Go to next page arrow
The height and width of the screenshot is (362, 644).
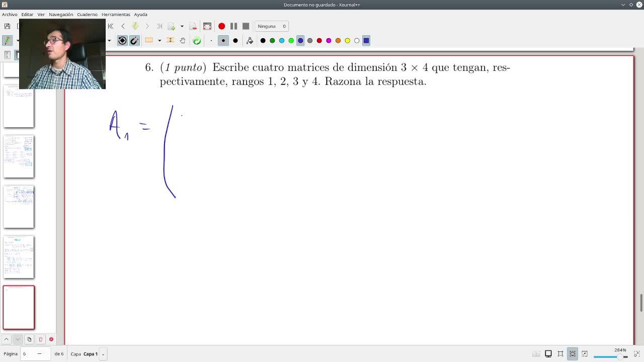(x=147, y=26)
